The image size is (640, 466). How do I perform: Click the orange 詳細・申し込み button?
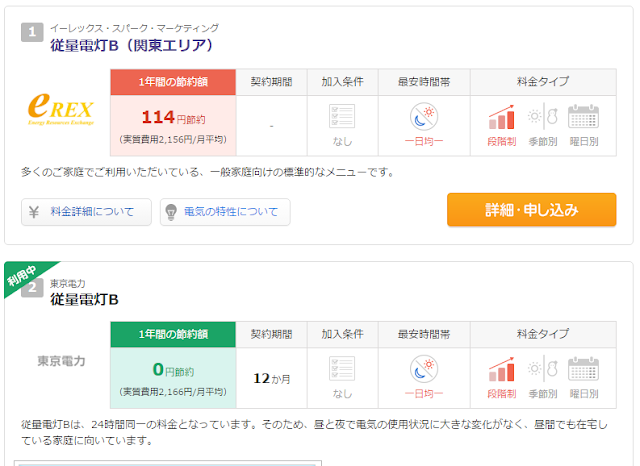[531, 210]
